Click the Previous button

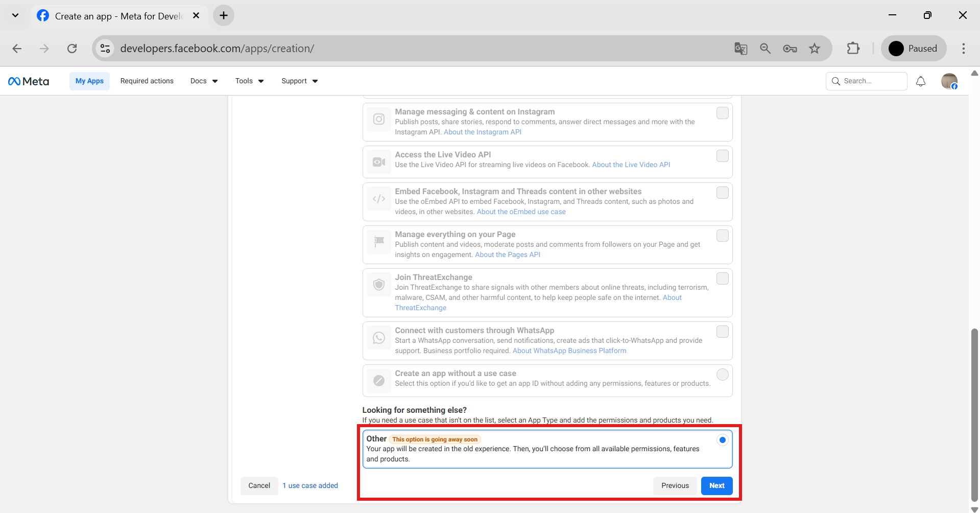click(x=675, y=486)
